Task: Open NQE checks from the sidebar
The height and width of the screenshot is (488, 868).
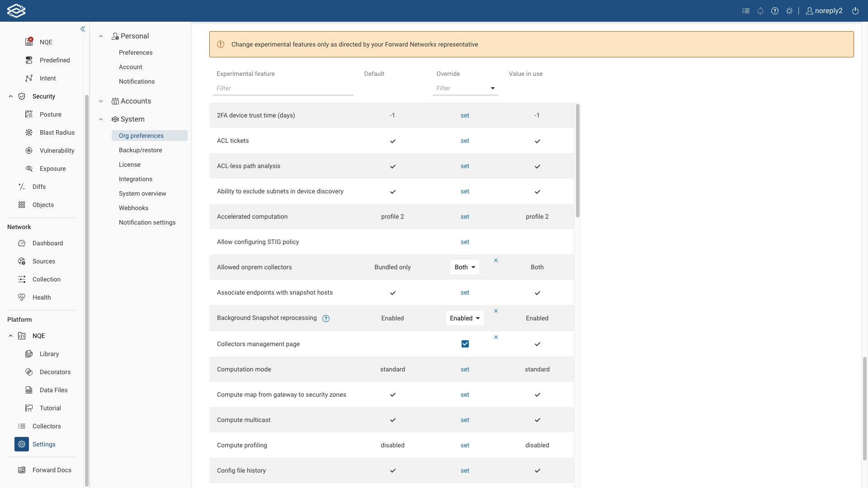Action: 46,42
